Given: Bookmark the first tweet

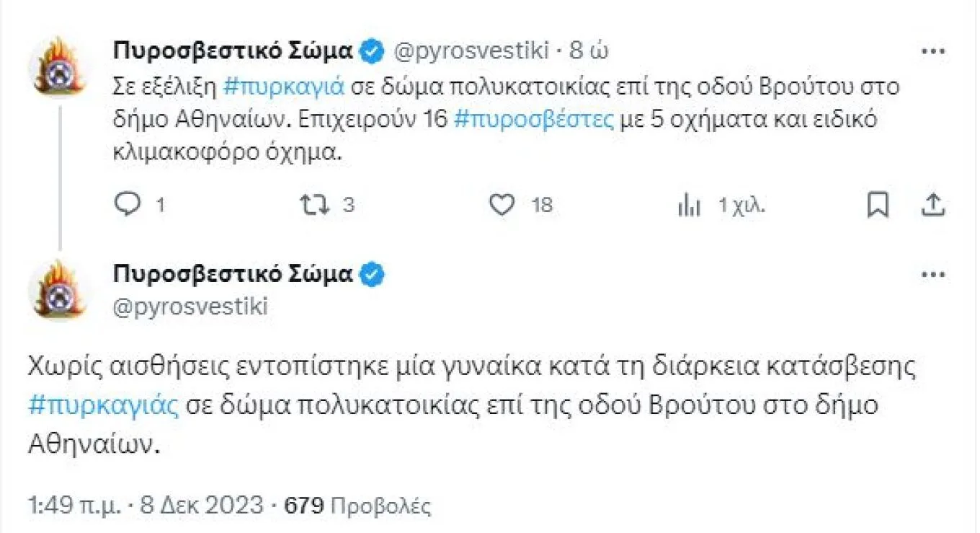Looking at the screenshot, I should click(x=877, y=206).
